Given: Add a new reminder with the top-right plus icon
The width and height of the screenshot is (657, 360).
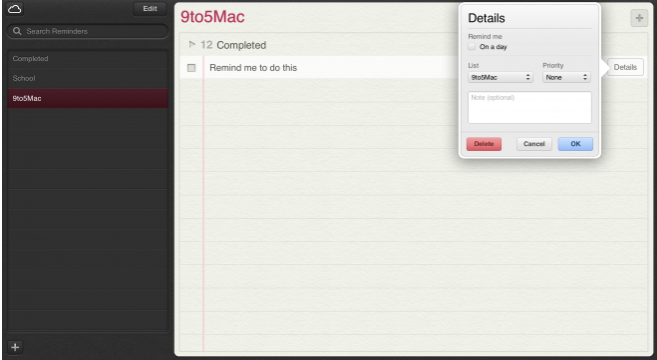Looking at the screenshot, I should pyautogui.click(x=639, y=18).
